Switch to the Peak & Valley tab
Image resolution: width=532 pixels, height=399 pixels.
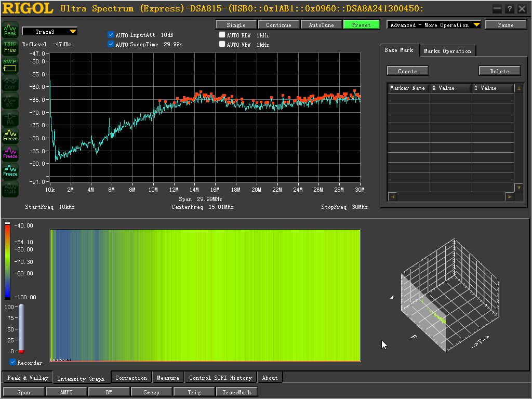click(x=28, y=378)
